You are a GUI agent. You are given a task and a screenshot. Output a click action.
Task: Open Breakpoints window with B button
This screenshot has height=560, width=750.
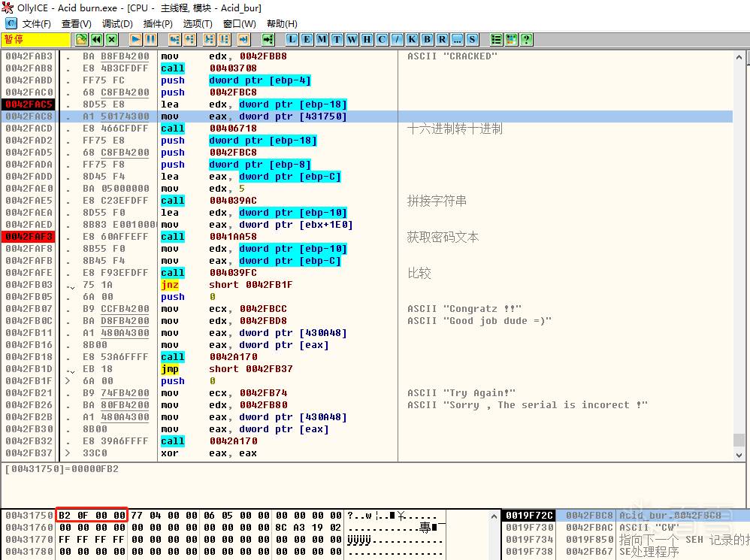427,40
